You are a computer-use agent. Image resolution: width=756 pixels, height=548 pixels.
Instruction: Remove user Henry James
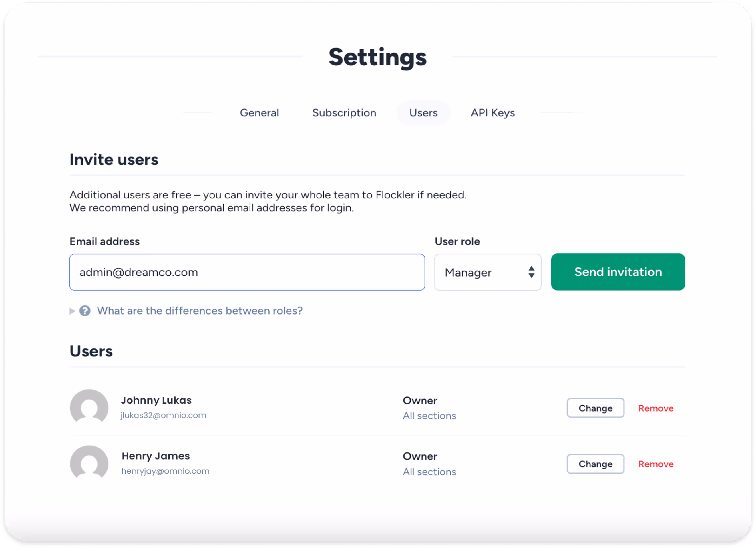(x=655, y=464)
